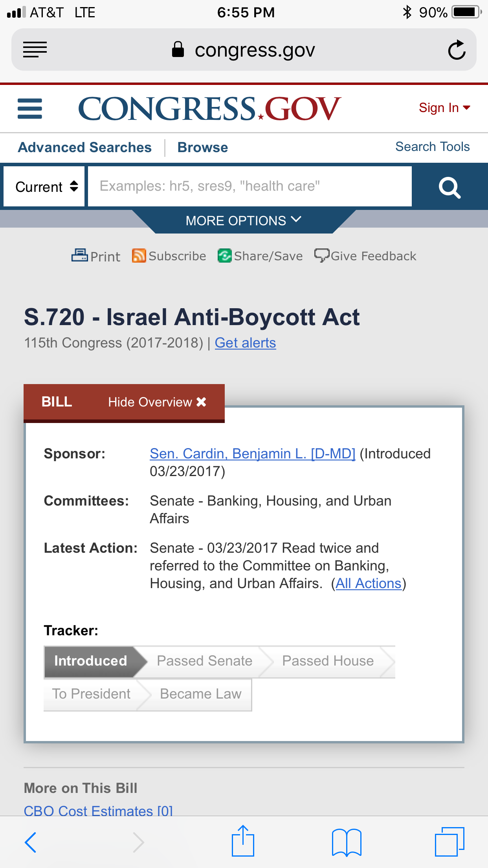Select the Browse menu item
The width and height of the screenshot is (488, 868).
pyautogui.click(x=202, y=147)
